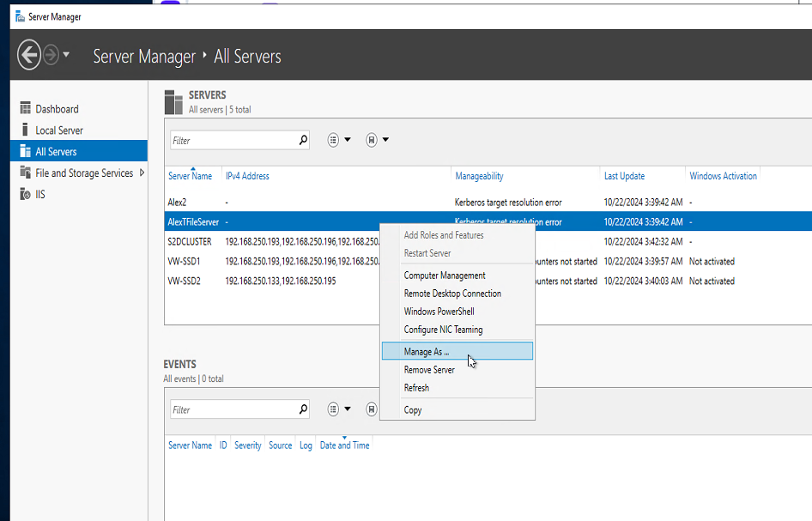Sort events by Server Name column
The image size is (812, 521).
(190, 445)
